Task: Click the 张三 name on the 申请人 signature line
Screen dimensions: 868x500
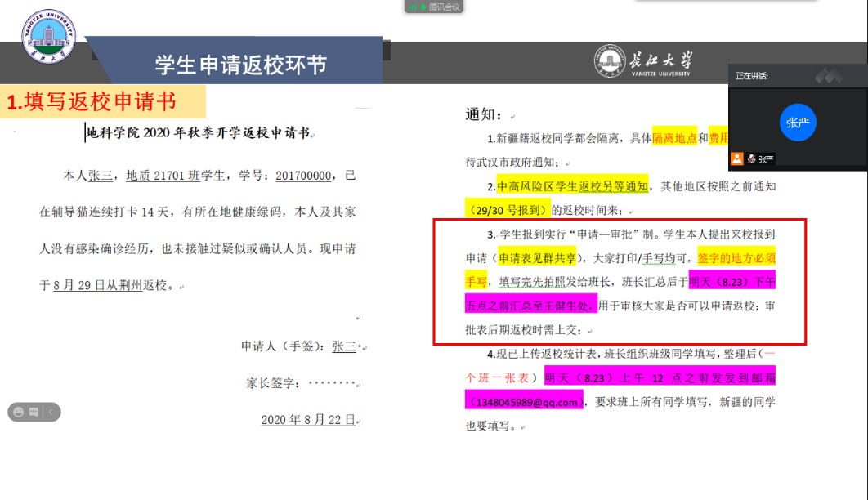Action: [343, 346]
